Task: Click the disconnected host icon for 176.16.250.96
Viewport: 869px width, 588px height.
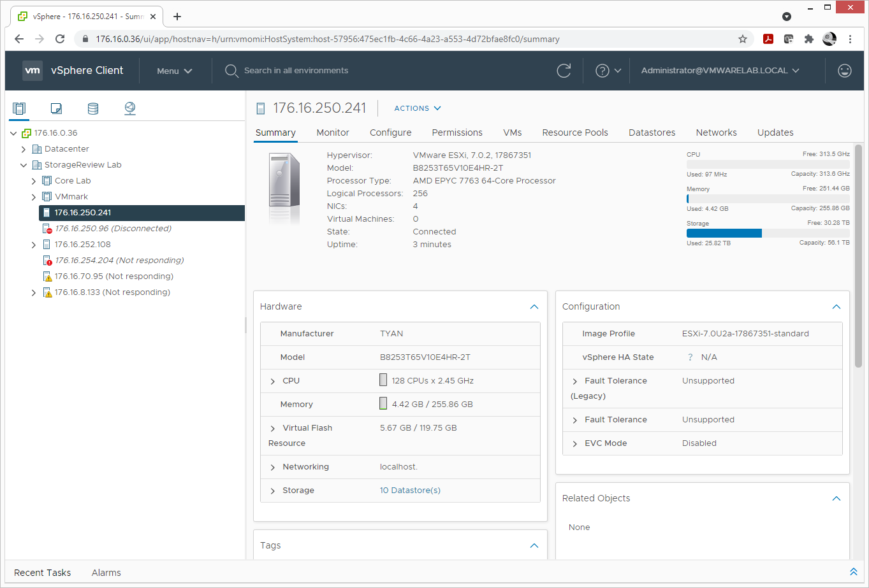Action: (x=47, y=229)
